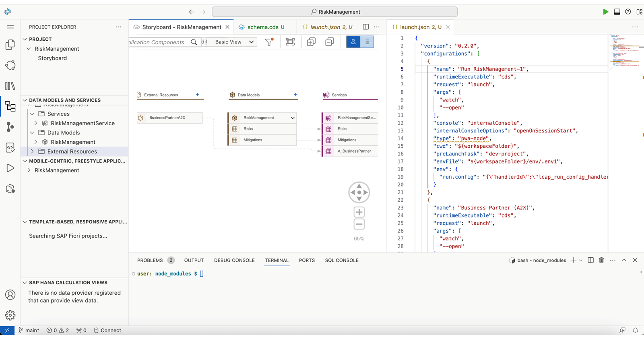
Task: Switch to list view toggle
Action: coord(367,42)
